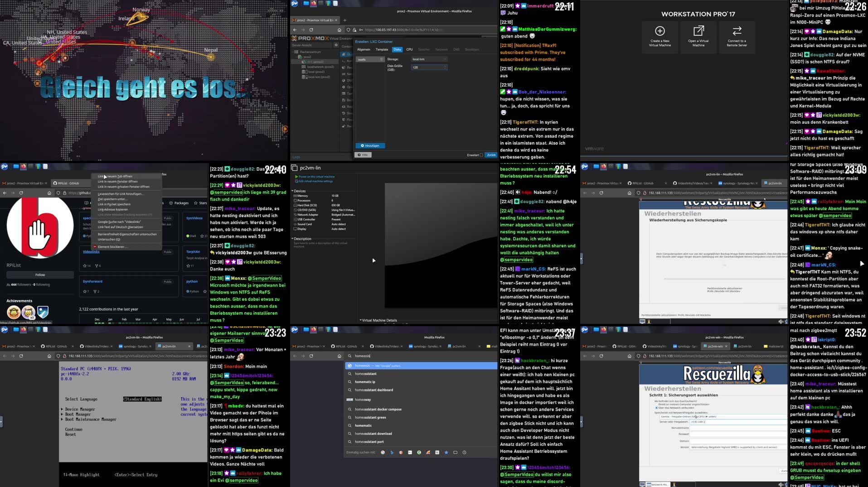The width and height of the screenshot is (868, 487).
Task: Click the Open a Virtual Machine icon
Action: click(x=698, y=31)
